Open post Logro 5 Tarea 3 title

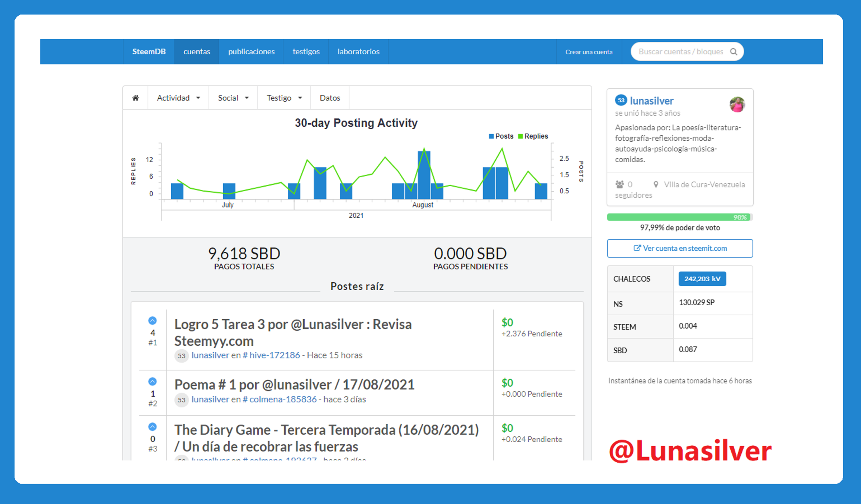(293, 332)
